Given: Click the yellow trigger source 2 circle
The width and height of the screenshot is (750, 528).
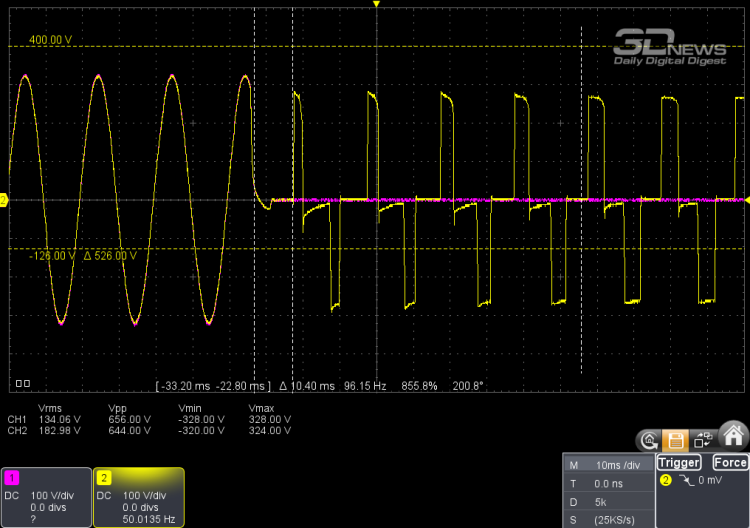Looking at the screenshot, I should pyautogui.click(x=665, y=480).
